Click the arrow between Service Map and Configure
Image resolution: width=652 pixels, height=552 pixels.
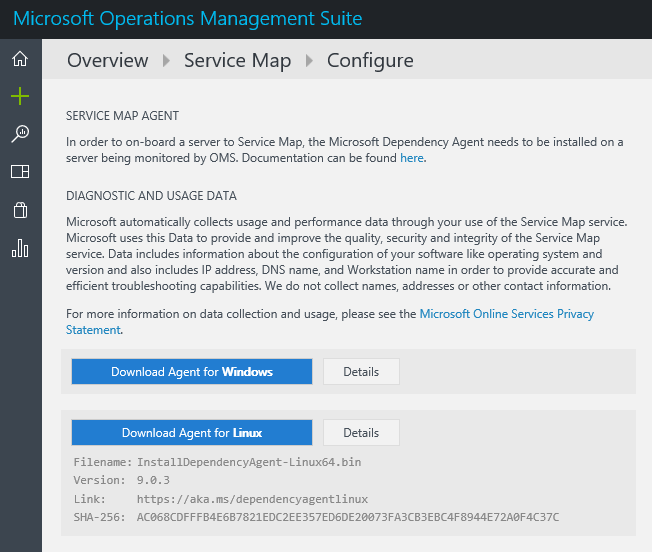310,62
